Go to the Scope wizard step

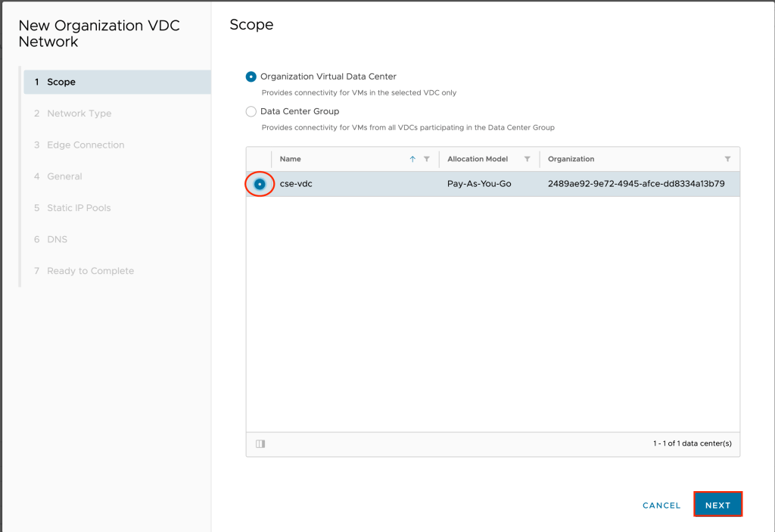[x=61, y=82]
